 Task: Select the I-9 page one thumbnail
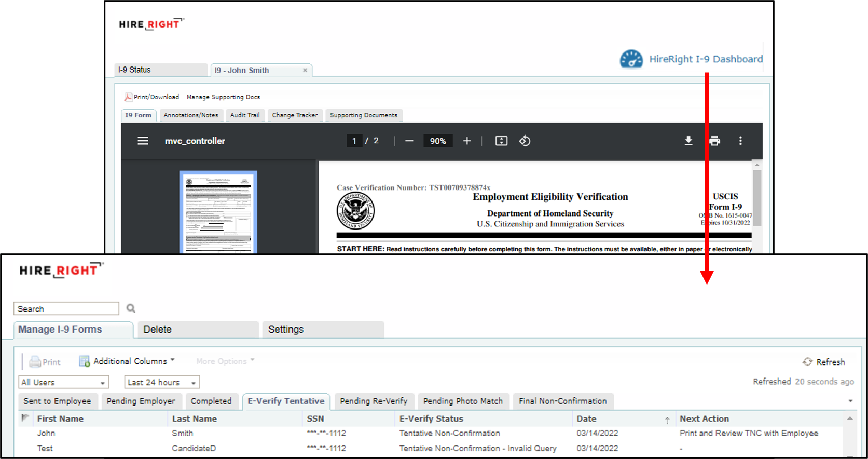[x=218, y=212]
